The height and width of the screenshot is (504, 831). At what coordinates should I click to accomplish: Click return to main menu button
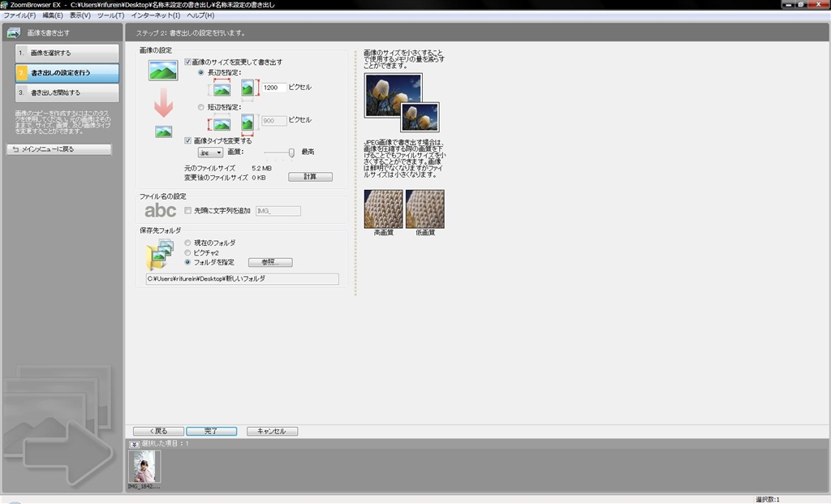click(x=59, y=149)
